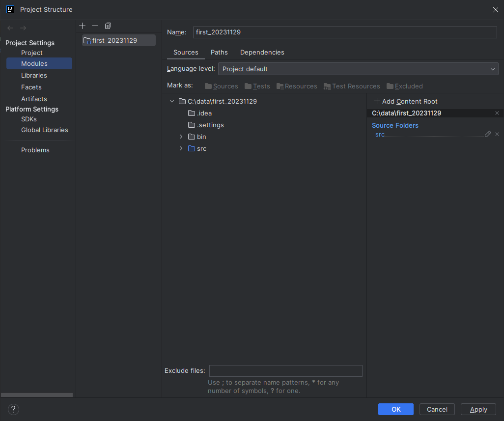Screen dimensions: 504x421
Task: Remove the selected module using the minus icon
Action: click(x=95, y=26)
